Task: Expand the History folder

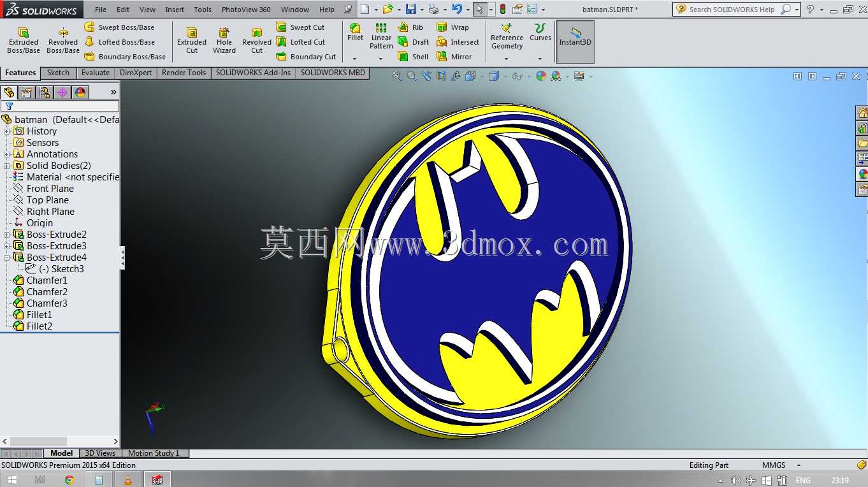Action: pyautogui.click(x=7, y=131)
